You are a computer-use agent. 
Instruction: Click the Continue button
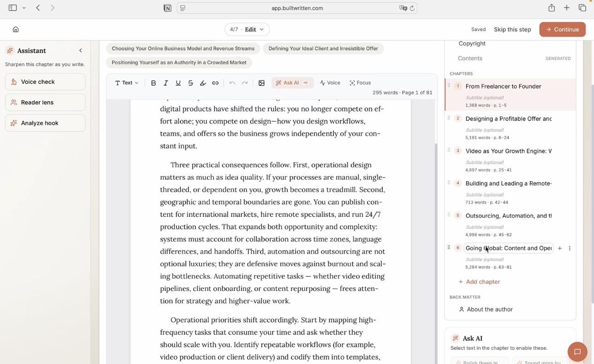pos(562,29)
